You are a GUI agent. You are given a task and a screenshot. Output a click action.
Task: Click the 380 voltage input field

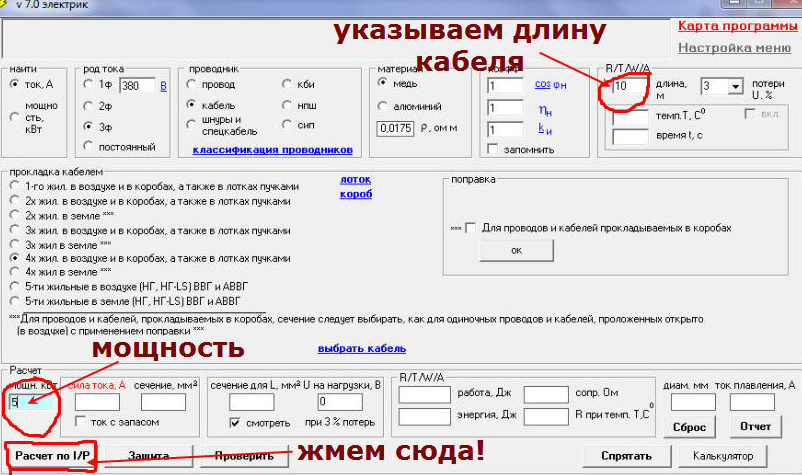click(x=138, y=85)
